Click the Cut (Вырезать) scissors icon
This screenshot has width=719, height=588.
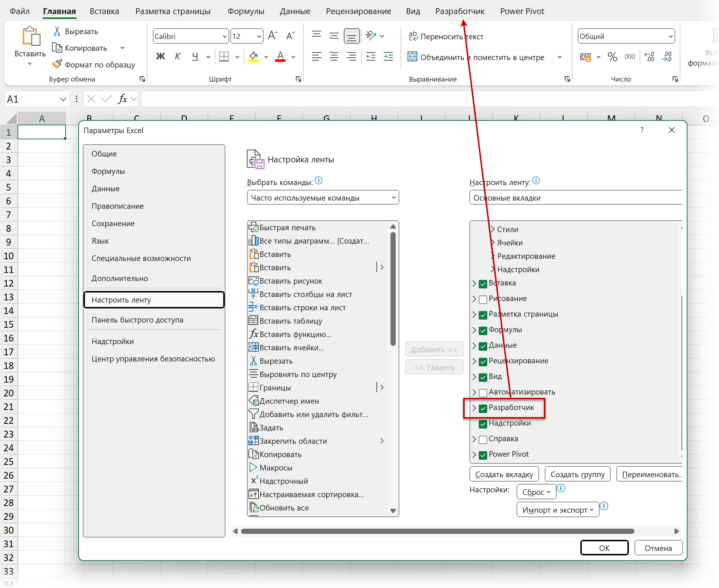pyautogui.click(x=57, y=31)
